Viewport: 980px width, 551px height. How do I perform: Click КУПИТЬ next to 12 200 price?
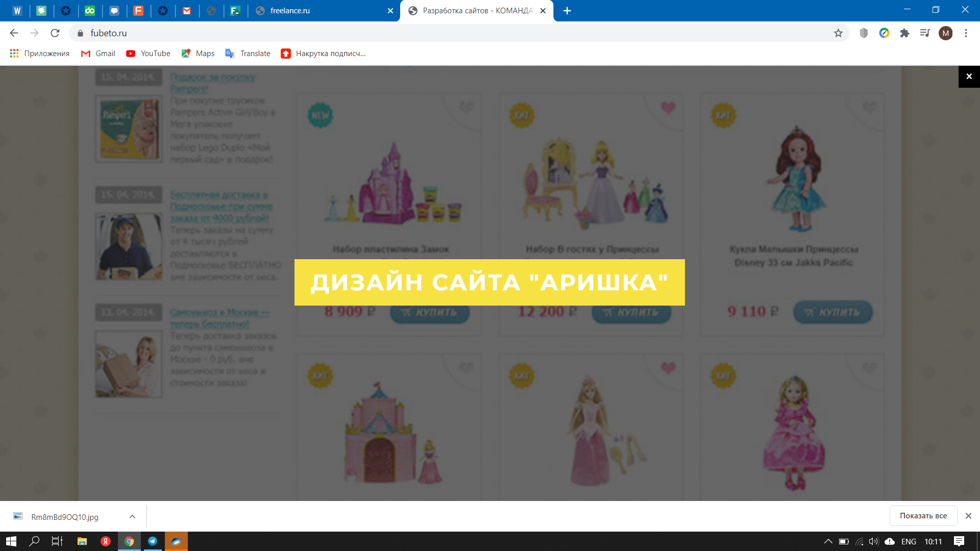coord(631,312)
